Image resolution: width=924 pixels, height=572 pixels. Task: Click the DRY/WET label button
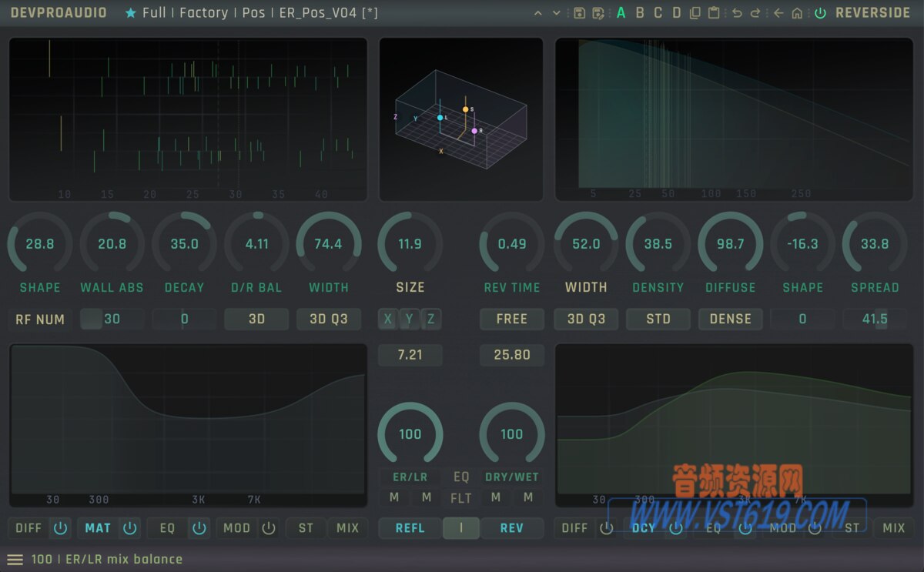tap(512, 477)
